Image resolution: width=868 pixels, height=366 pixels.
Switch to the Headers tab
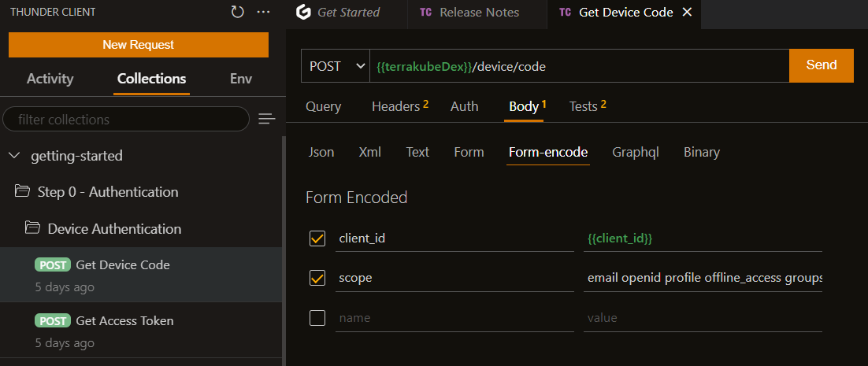click(395, 106)
